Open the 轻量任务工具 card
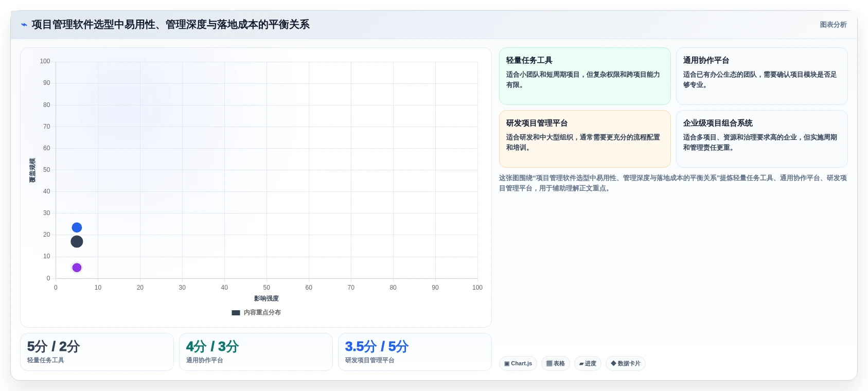Image resolution: width=868 pixels, height=391 pixels. click(x=585, y=76)
